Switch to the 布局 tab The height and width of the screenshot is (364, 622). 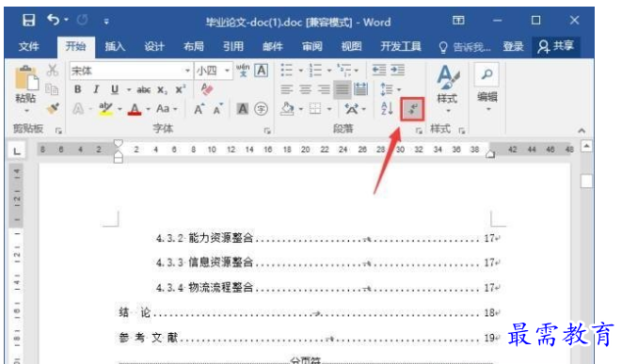point(194,47)
